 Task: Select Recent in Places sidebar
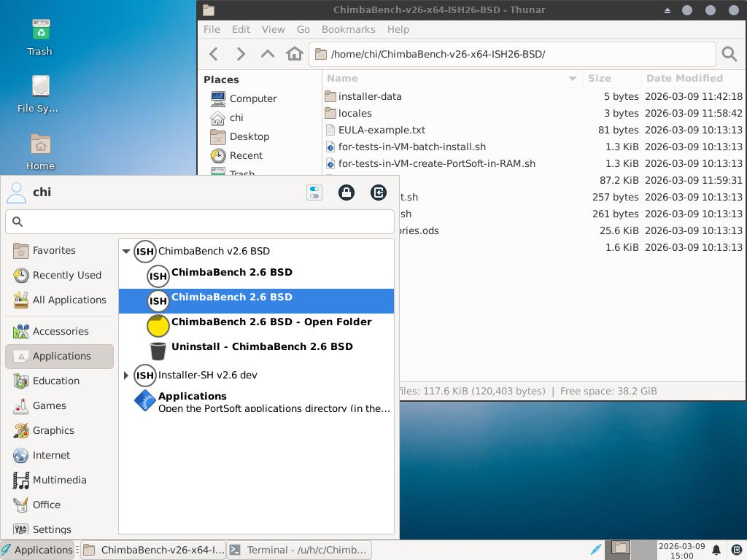click(237, 156)
